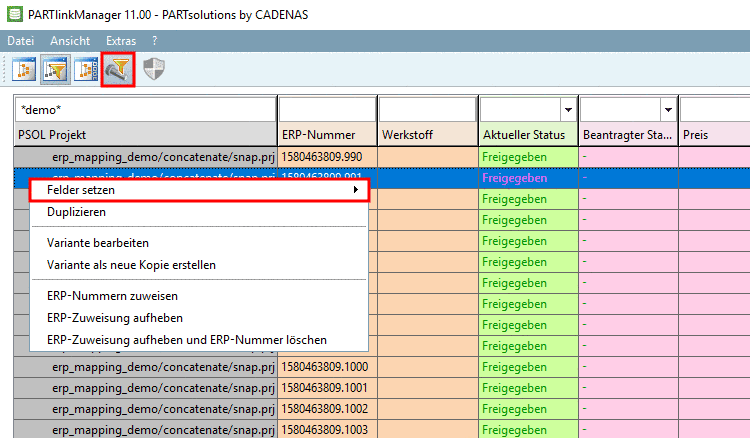Viewport: 750px width, 438px height.
Task: Select ERP number 1580463809.990 cell
Action: pyautogui.click(x=327, y=157)
